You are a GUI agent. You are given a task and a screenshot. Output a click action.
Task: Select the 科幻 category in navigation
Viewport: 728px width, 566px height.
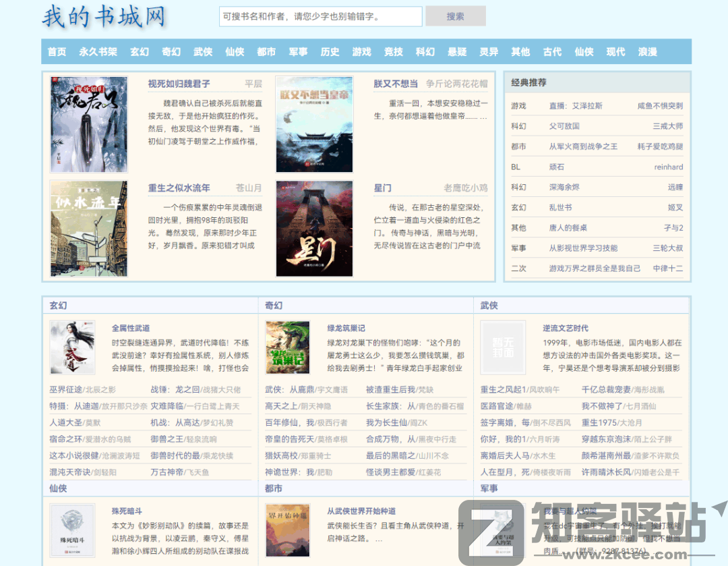pyautogui.click(x=425, y=52)
